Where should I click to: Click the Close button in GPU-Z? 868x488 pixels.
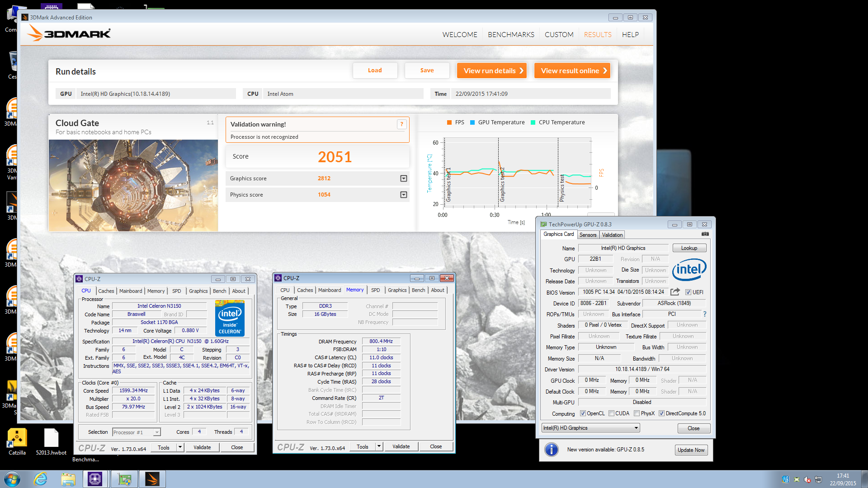pyautogui.click(x=693, y=428)
